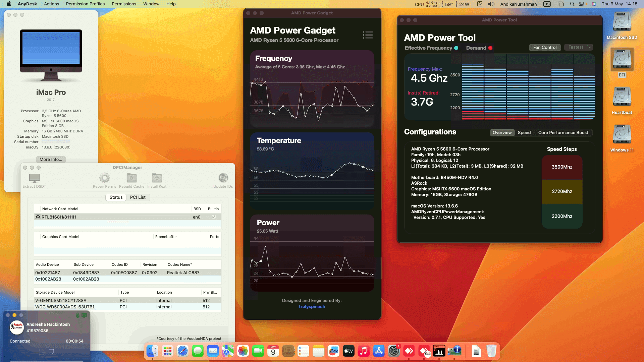Image resolution: width=644 pixels, height=362 pixels.
Task: Expand the Fastest dropdown in AMD Power Tool
Action: [x=579, y=47]
